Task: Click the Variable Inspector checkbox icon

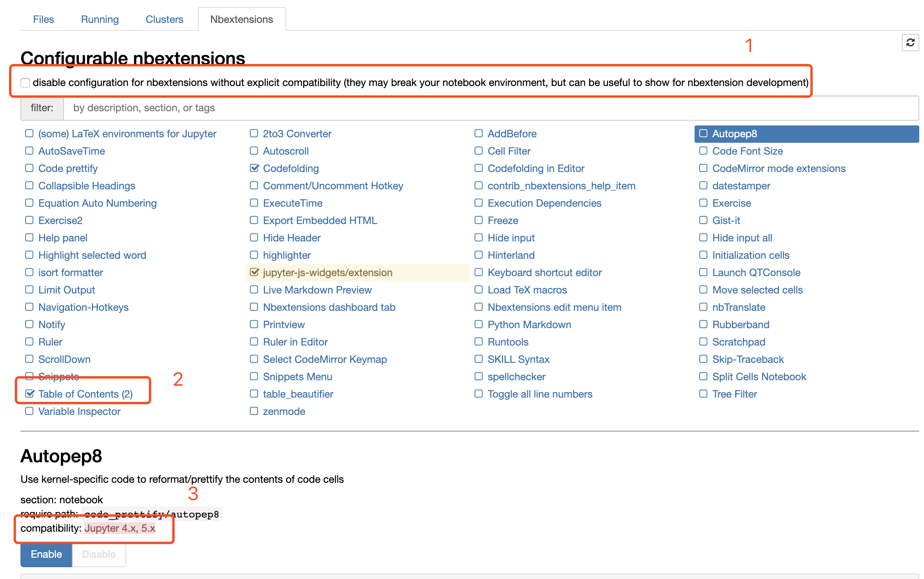Action: pos(29,411)
